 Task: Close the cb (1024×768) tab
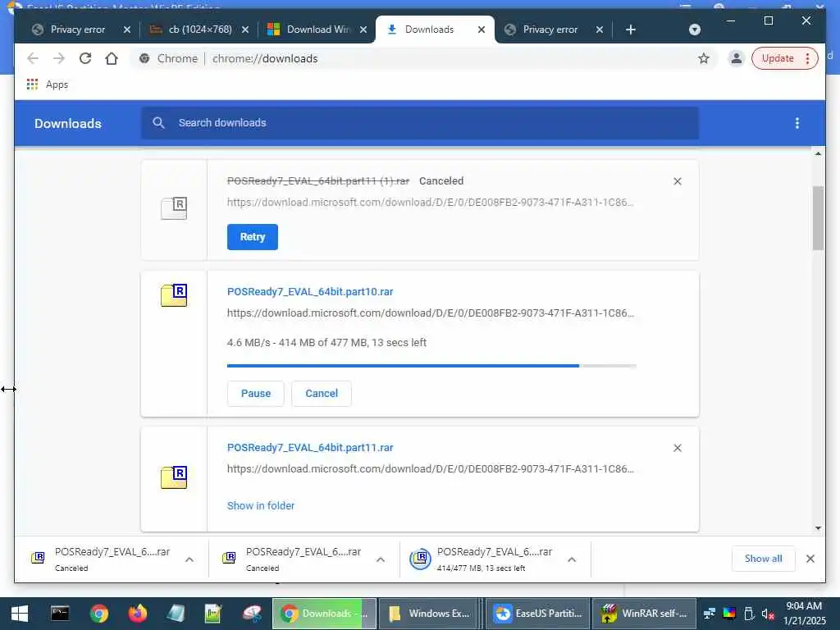(244, 30)
